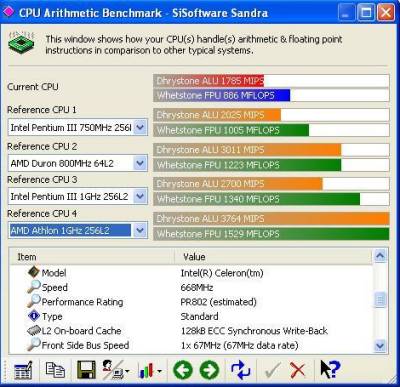Click the blue info icon beside Type

coord(34,316)
